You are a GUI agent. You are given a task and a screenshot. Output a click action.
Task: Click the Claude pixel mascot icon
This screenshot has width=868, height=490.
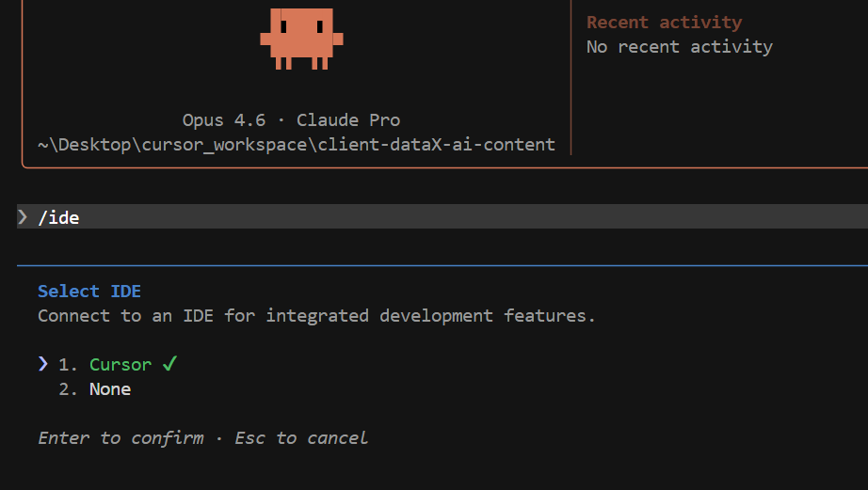tap(301, 39)
